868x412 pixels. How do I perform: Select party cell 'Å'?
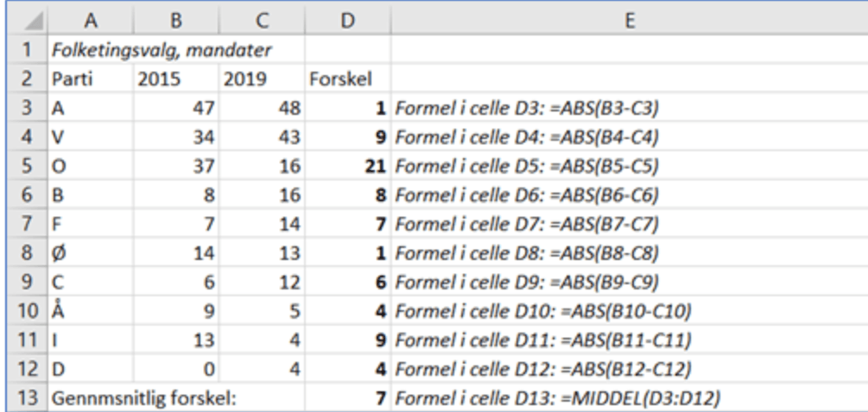click(x=91, y=311)
